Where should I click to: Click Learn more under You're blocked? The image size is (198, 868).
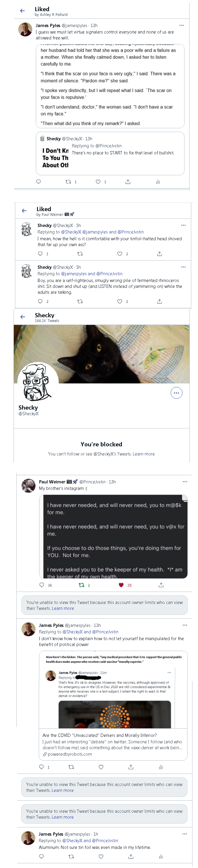144,454
